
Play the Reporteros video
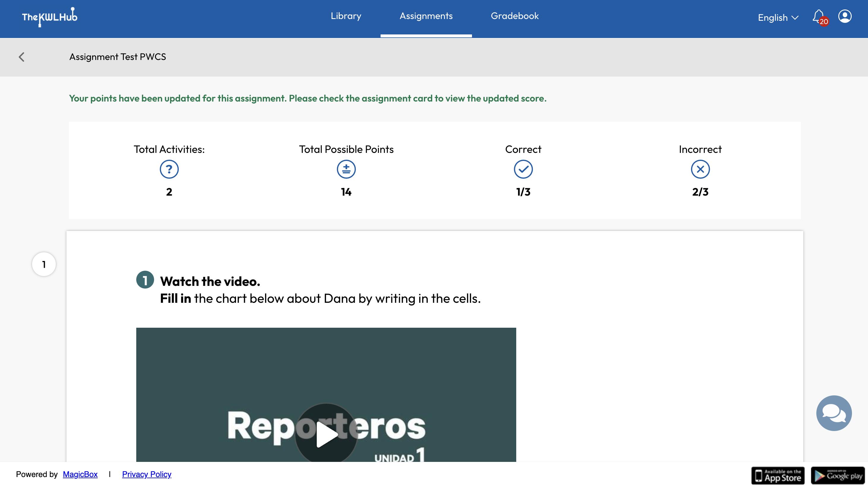pyautogui.click(x=326, y=434)
